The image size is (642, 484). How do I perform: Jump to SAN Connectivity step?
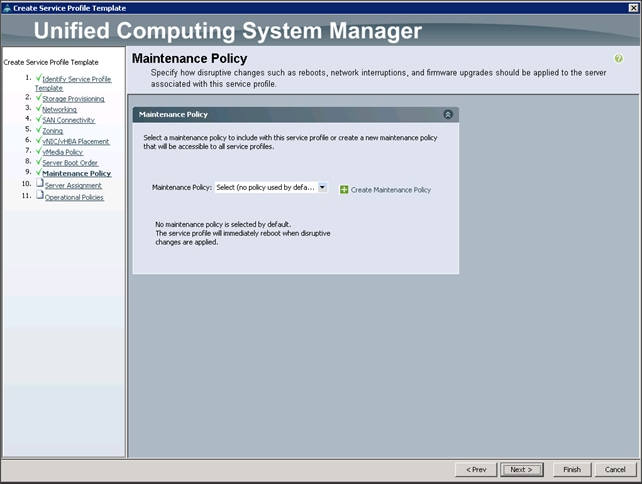click(x=68, y=120)
